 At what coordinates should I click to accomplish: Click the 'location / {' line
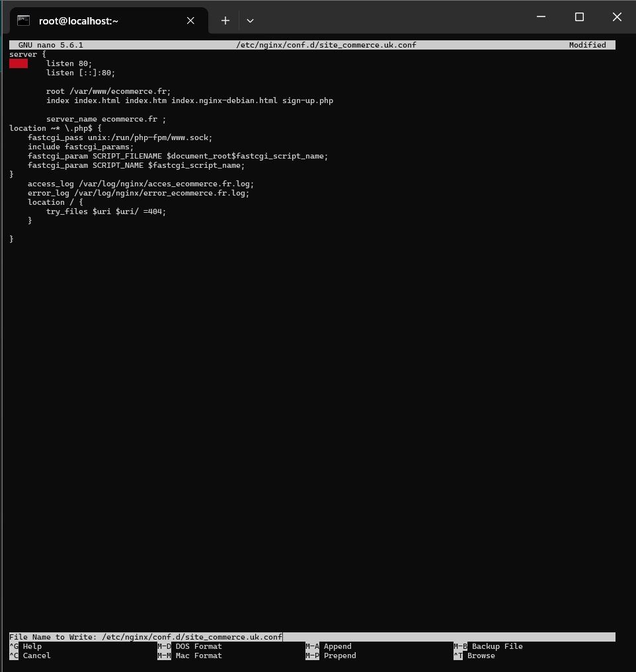[56, 202]
